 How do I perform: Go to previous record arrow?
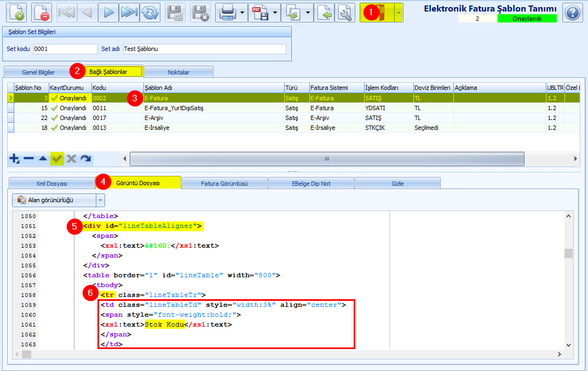[87, 13]
